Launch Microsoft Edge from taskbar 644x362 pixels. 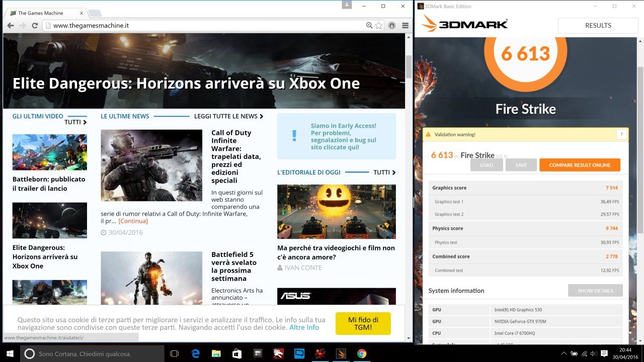(x=196, y=353)
